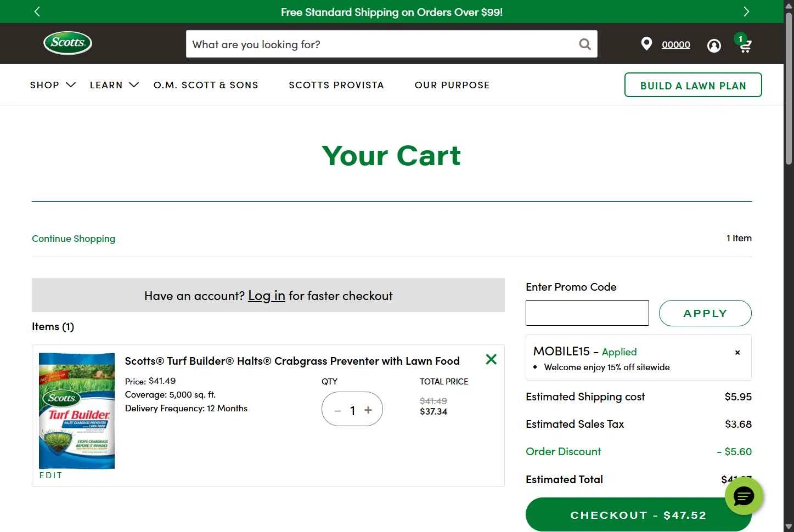Click the Estimated Shipping cost label

585,397
